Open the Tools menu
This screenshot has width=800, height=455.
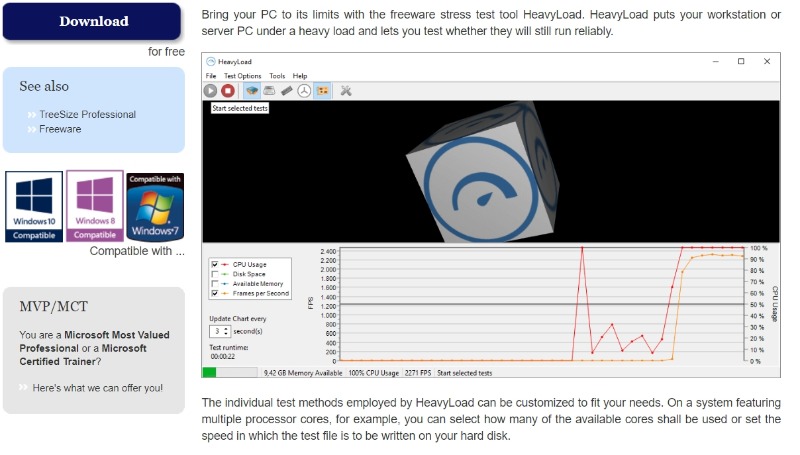pos(277,75)
